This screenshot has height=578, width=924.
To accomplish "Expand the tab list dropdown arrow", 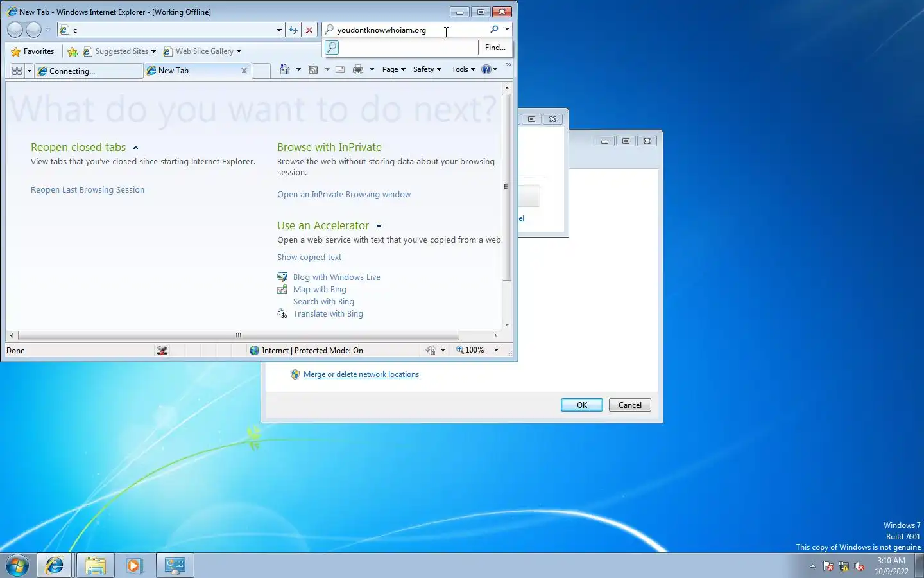I will tap(29, 71).
